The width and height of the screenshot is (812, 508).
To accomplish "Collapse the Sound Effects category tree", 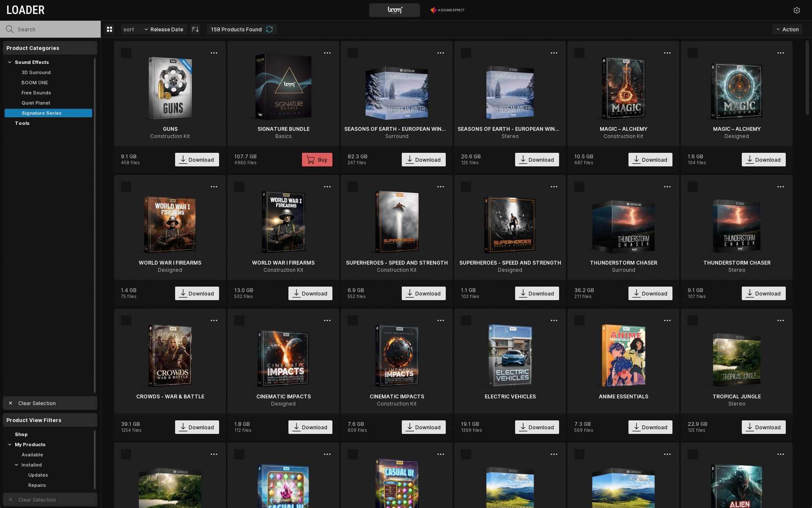I will (x=10, y=62).
